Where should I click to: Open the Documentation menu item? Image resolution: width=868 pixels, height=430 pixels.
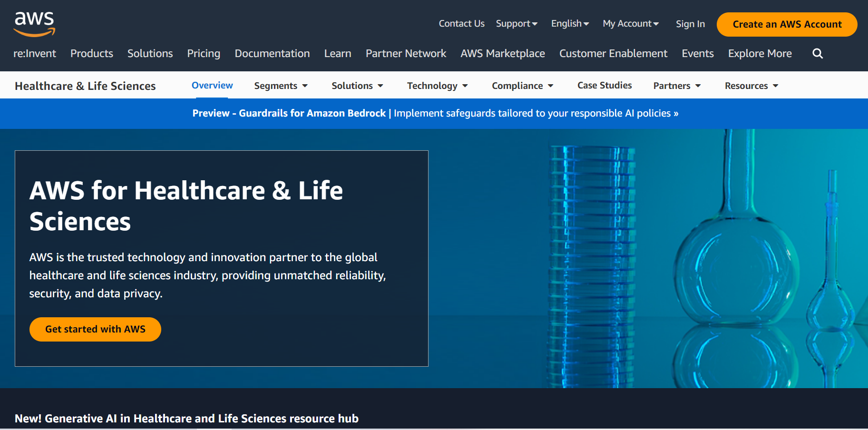coord(272,53)
